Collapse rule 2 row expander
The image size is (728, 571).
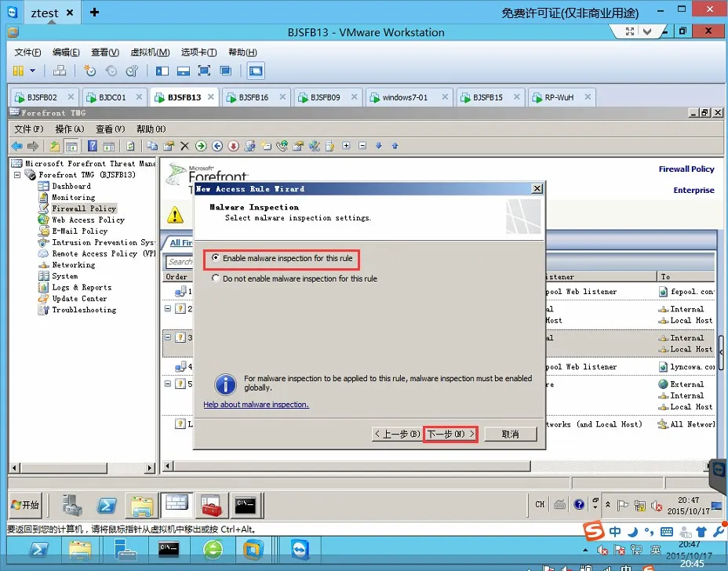click(x=168, y=309)
